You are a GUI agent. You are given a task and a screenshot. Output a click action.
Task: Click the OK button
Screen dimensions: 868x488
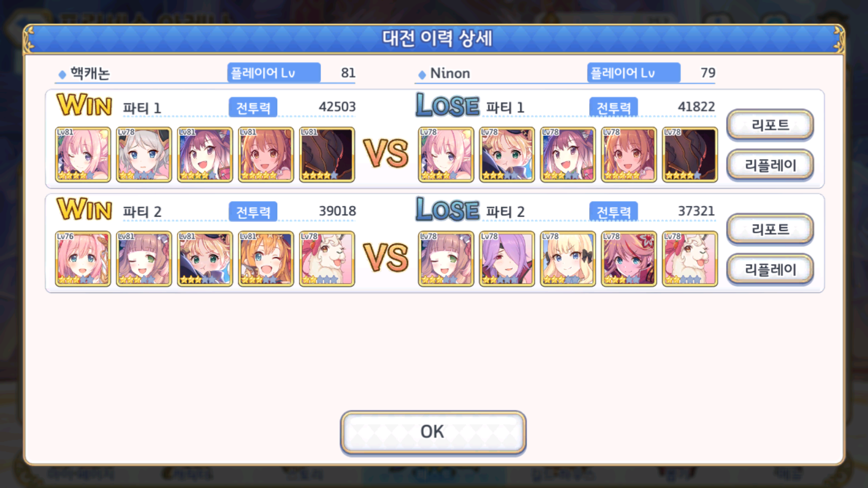(433, 432)
